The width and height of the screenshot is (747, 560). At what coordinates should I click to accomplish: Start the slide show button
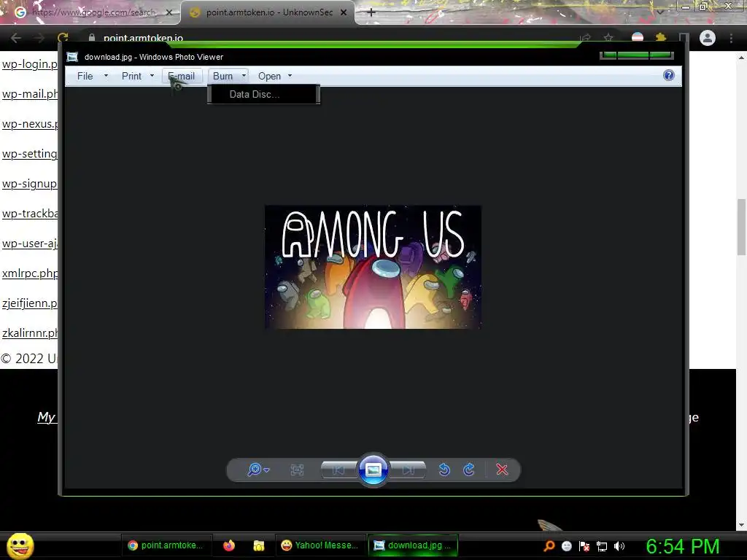coord(373,470)
